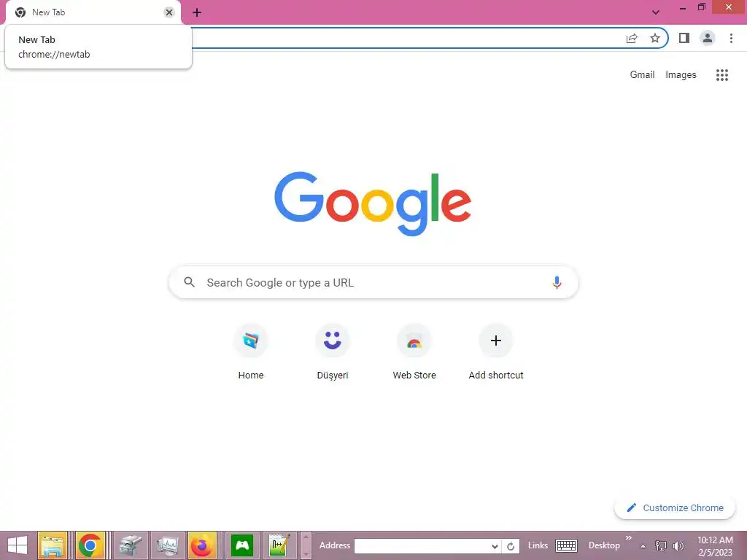Focus the Google search box
Screen dimensions: 747x560
coord(373,282)
